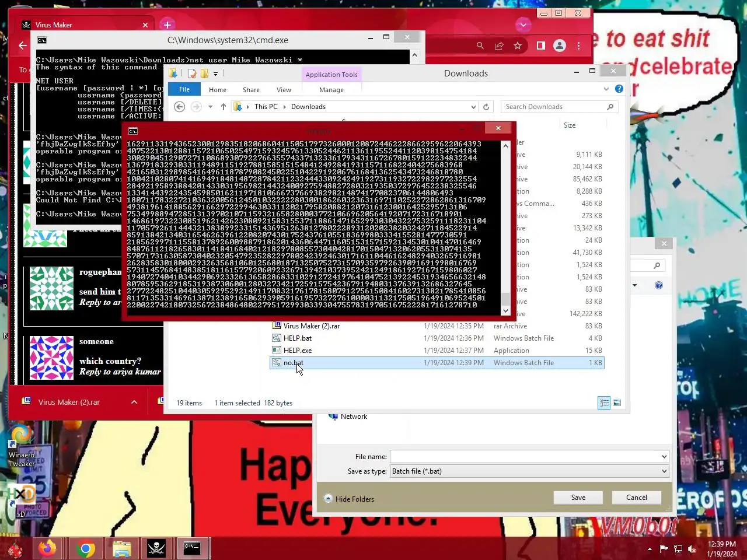747x560 pixels.
Task: Click the Explorer back arrow button
Action: pyautogui.click(x=180, y=107)
